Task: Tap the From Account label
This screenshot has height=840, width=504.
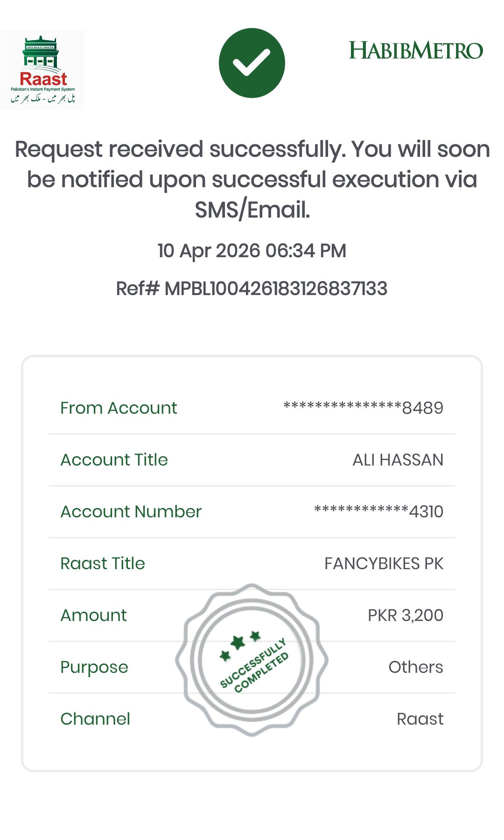Action: (x=119, y=408)
